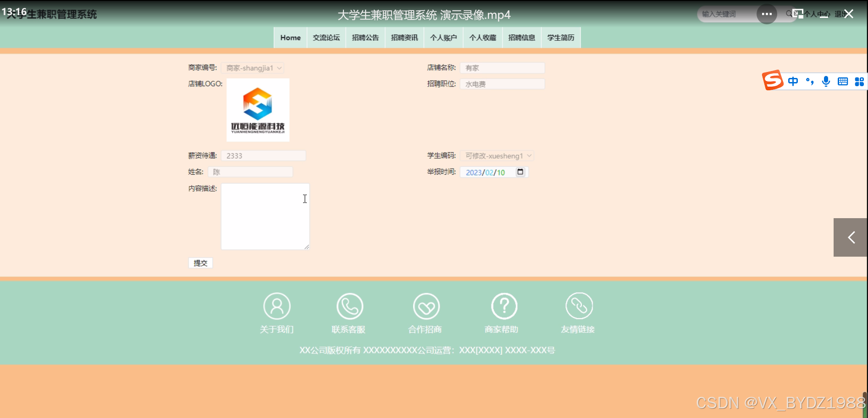The image size is (868, 418).
Task: Open the Home tab
Action: click(x=291, y=38)
